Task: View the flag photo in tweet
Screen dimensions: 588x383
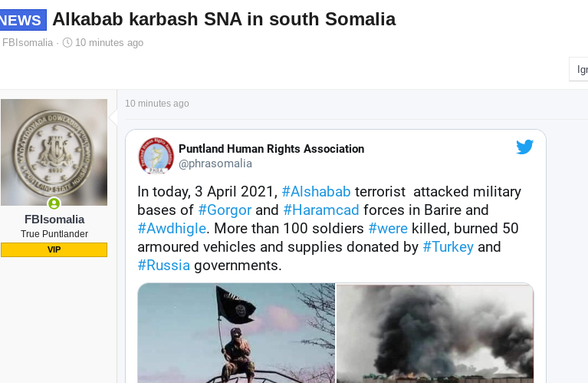Action: [x=236, y=333]
